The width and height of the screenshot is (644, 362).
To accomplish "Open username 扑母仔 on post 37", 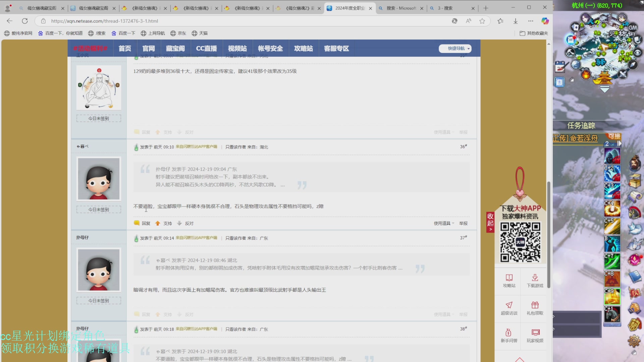I will (x=82, y=237).
